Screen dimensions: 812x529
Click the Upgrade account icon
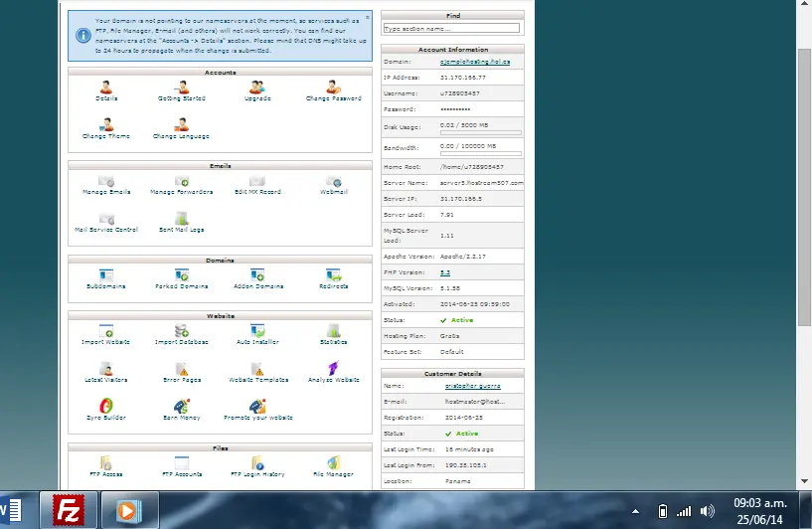[257, 88]
